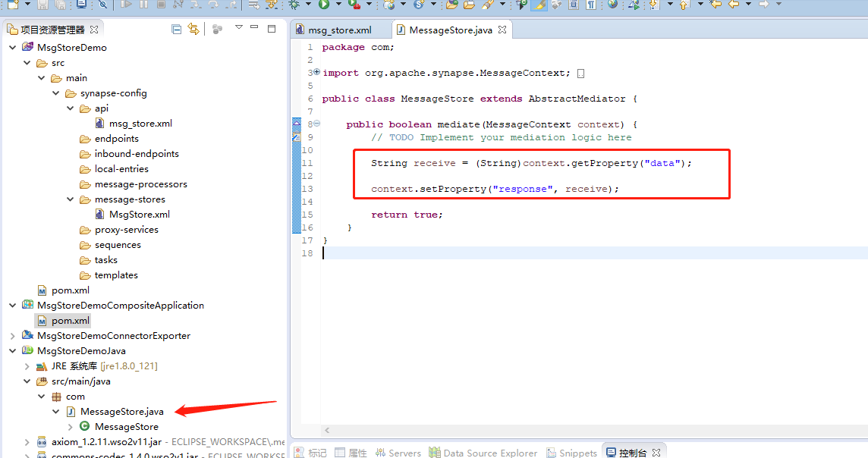Expand the JRE system library node
The width and height of the screenshot is (868, 458).
click(x=27, y=366)
